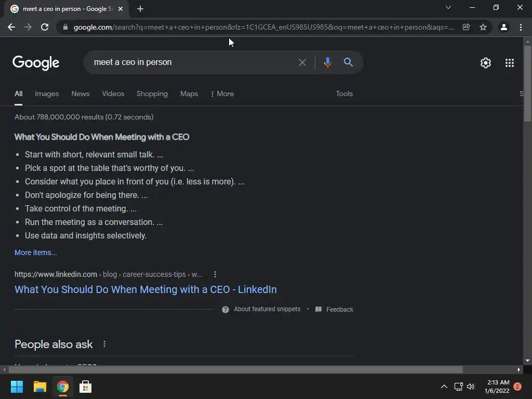Open File Explorer from the taskbar
The image size is (532, 399).
[39, 387]
